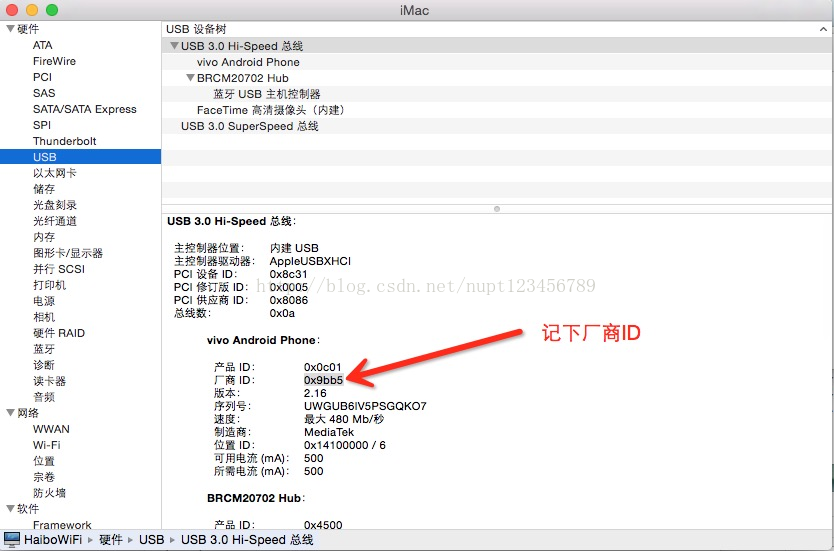Click driver value AppleUSBXHCI
This screenshot has height=551, width=834.
coord(310,261)
